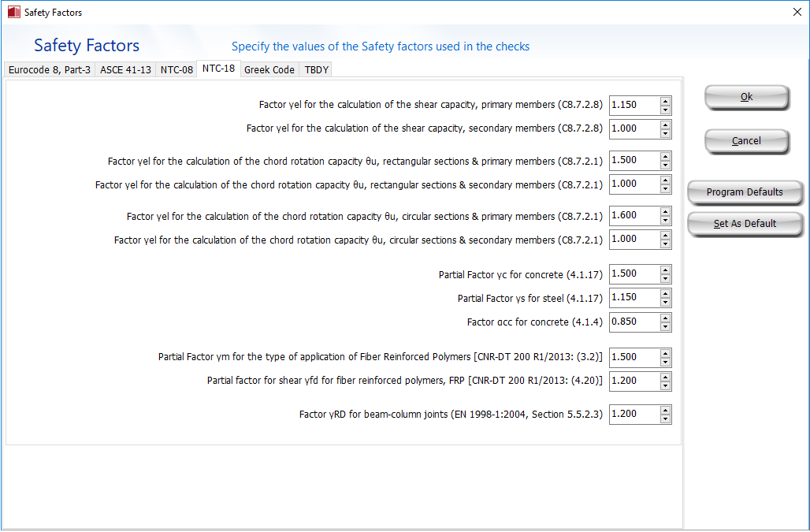Increase shear capacity factor for primary members
The image size is (810, 532).
(666, 101)
